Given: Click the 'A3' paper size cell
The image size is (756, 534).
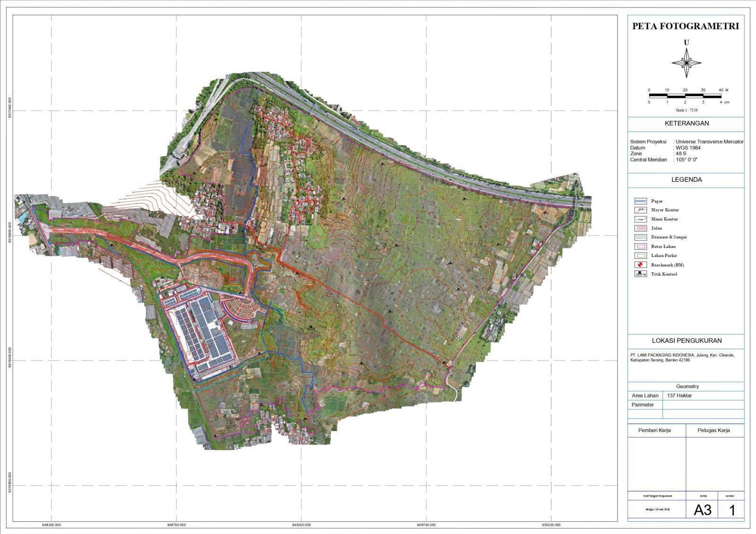Looking at the screenshot, I should tap(703, 510).
